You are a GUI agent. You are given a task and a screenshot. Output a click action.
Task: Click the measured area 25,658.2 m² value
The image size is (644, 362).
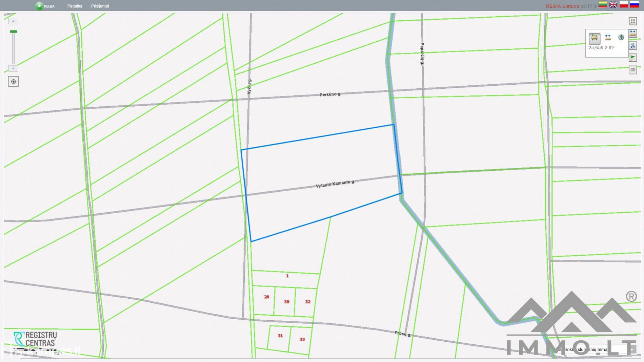pyautogui.click(x=601, y=48)
